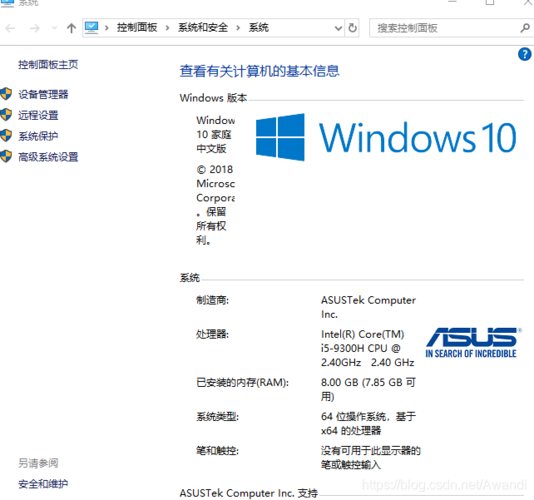Click the ASUSTek Computer Inc. 支持 header
The image size is (534, 500).
[249, 493]
